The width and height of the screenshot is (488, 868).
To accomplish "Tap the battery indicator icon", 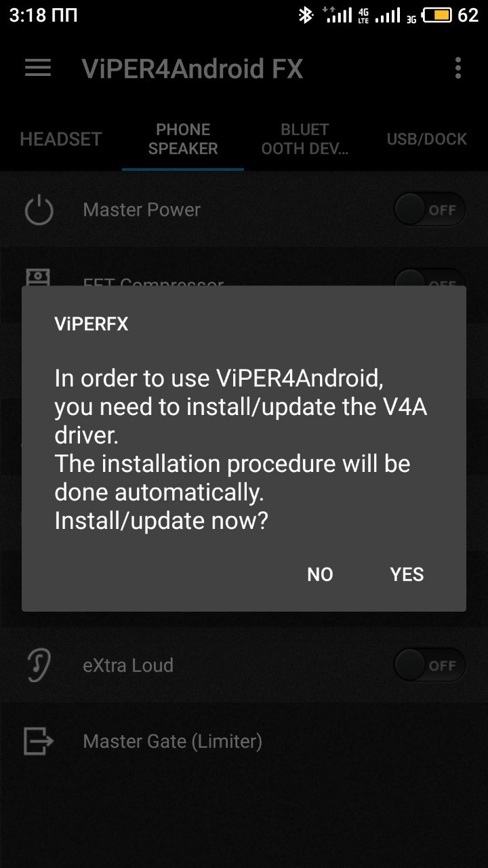I will tap(437, 15).
